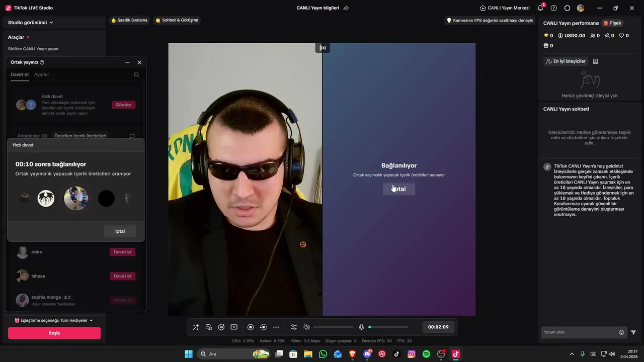Open the magic wand effects tool
Image resolution: width=644 pixels, height=362 pixels.
[196, 327]
